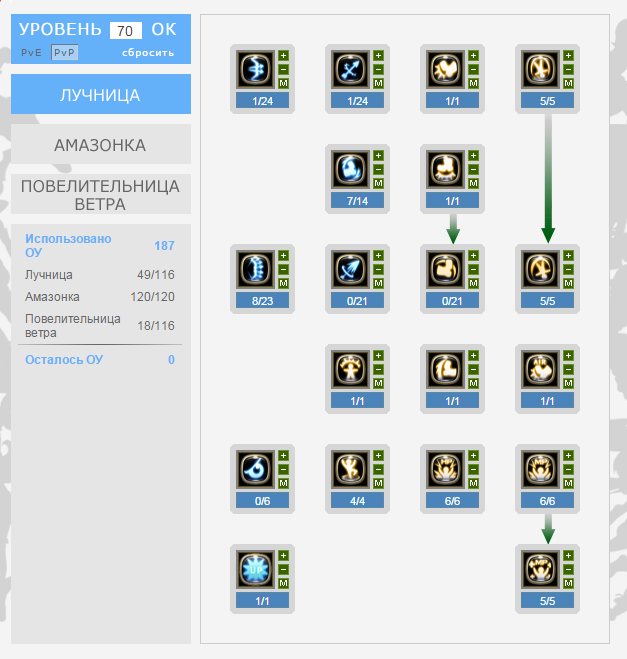Select the Лучница class tab
The width and height of the screenshot is (627, 659).
100,95
